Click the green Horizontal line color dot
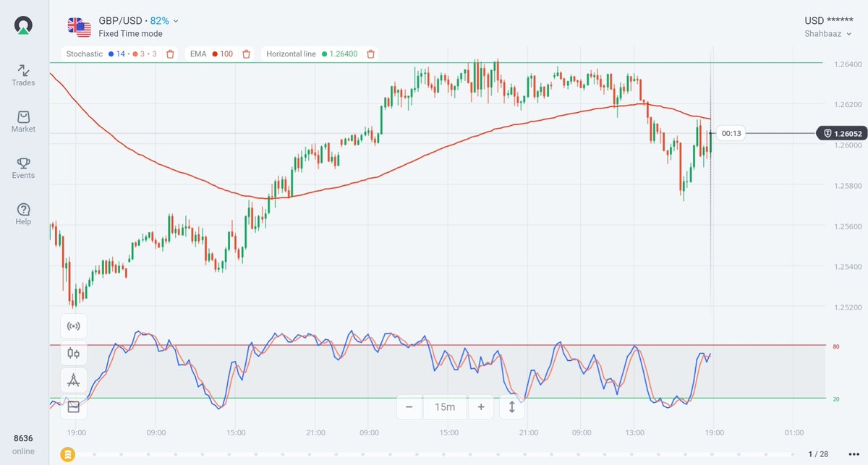The width and height of the screenshot is (868, 465). tap(323, 54)
